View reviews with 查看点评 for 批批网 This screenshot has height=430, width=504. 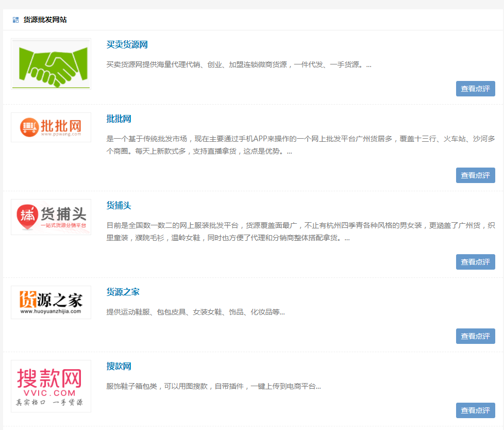pos(475,175)
